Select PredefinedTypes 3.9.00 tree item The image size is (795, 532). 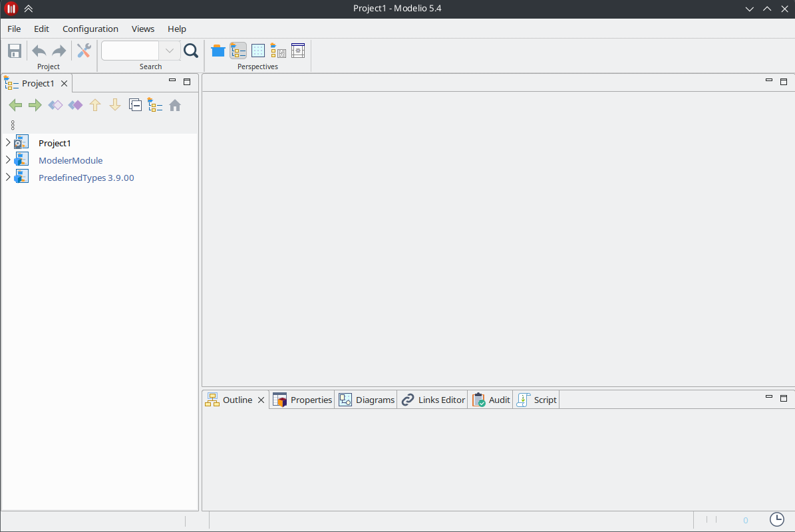tap(86, 178)
